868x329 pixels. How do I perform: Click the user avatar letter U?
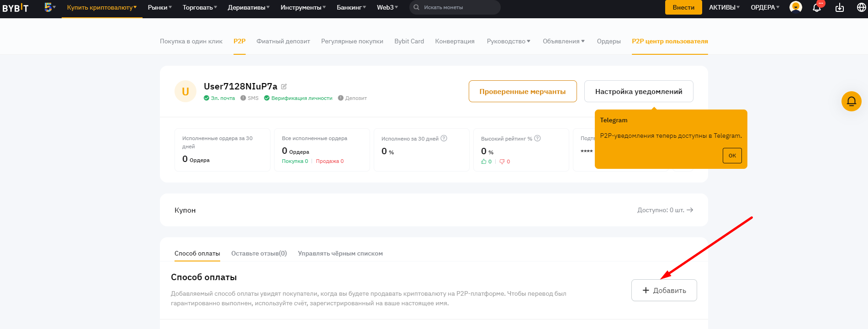coord(185,91)
